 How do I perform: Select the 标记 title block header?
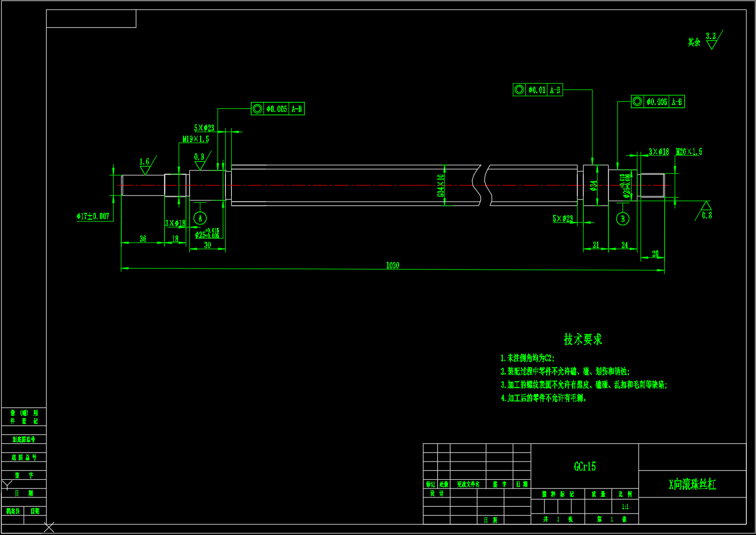coord(430,485)
